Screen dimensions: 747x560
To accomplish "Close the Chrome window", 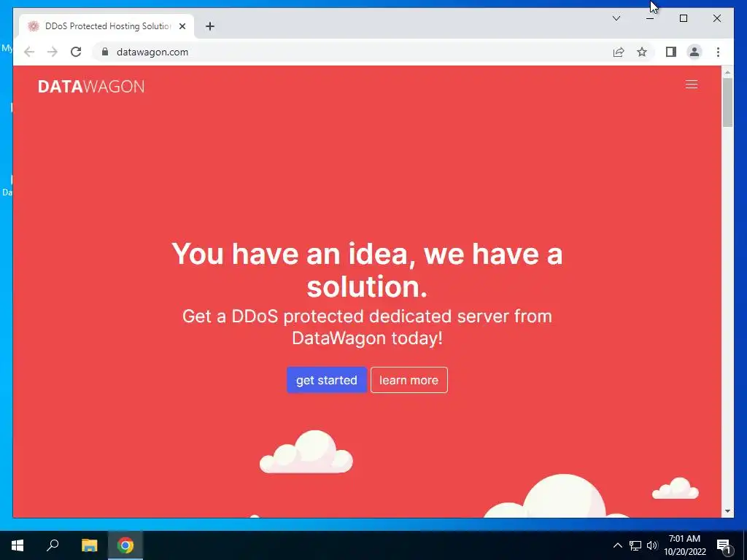I will [716, 18].
